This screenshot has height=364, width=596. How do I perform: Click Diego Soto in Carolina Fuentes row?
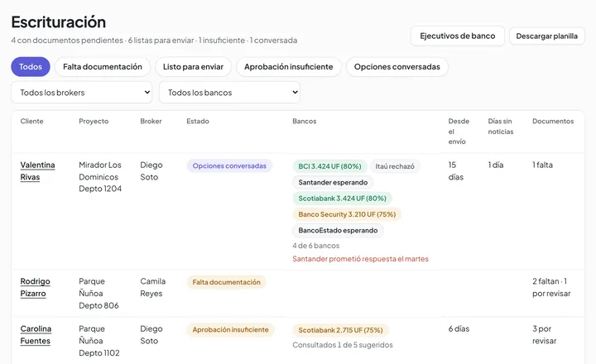(151, 335)
